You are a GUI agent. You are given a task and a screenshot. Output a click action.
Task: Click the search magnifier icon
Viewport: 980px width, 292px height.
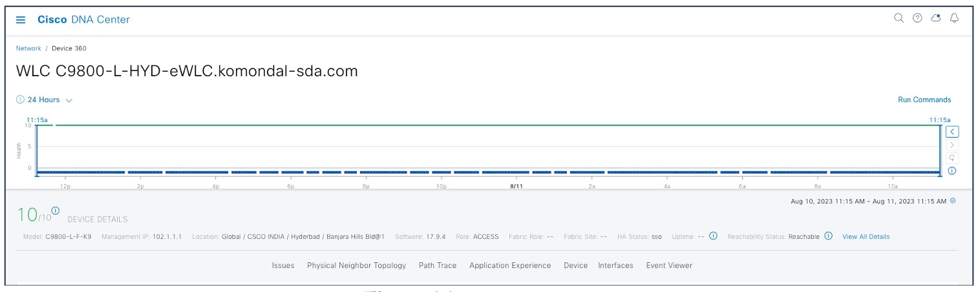(x=899, y=18)
